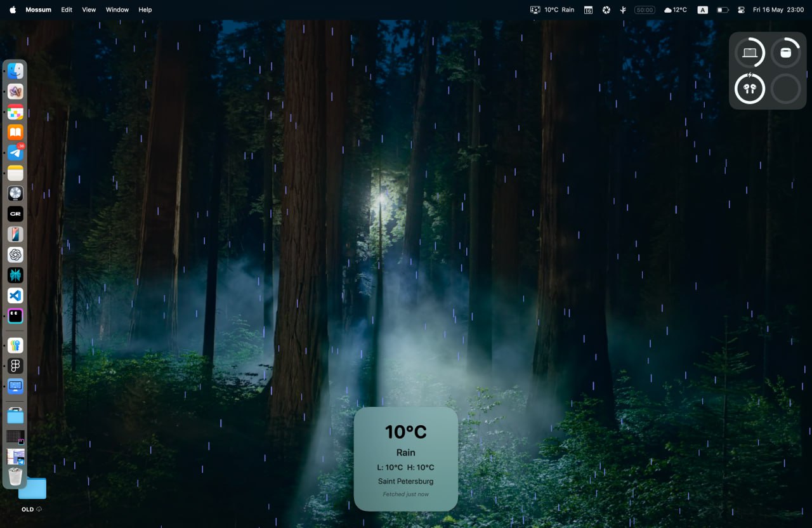Expand the battery status menu
This screenshot has height=528, width=812.
pyautogui.click(x=722, y=10)
